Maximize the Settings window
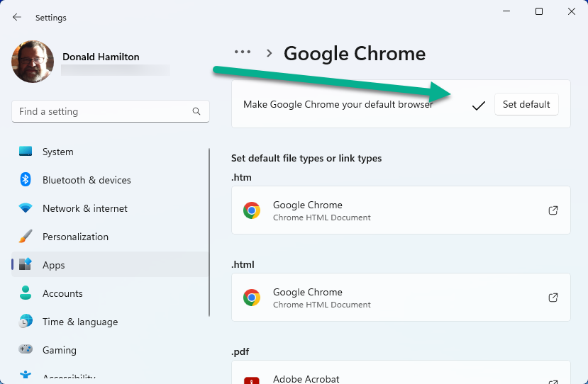The image size is (588, 384). coord(539,11)
